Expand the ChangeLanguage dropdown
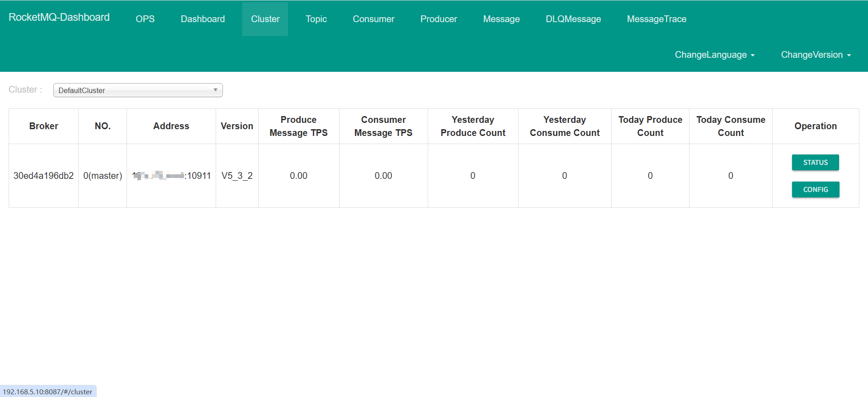 tap(715, 55)
